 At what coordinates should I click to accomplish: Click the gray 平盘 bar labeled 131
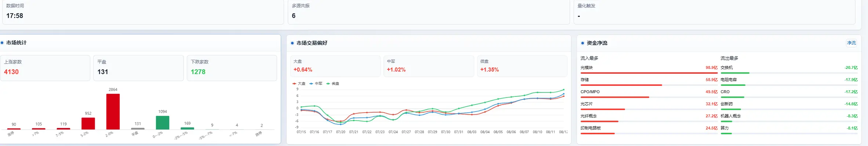(x=138, y=129)
